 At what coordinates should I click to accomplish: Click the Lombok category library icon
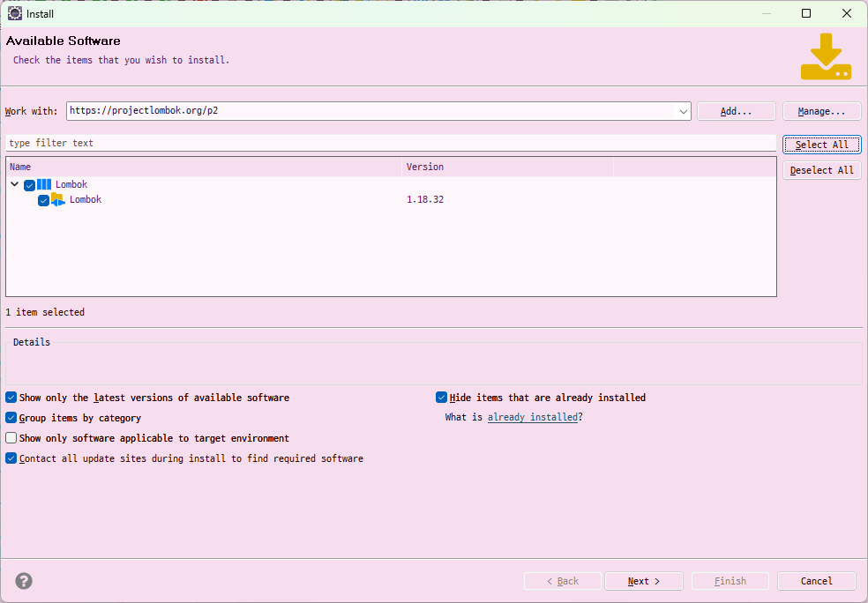[44, 184]
